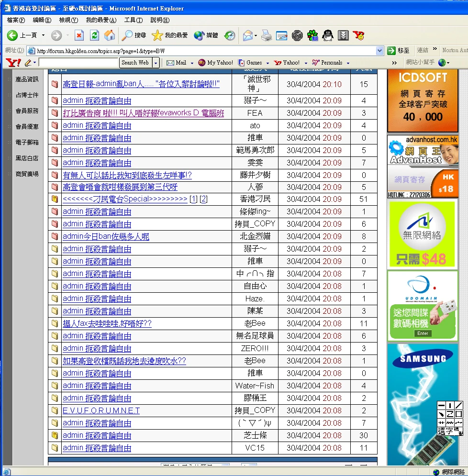Open topic admin今日ban佐幾多人呢
468x476 pixels.
106,236
